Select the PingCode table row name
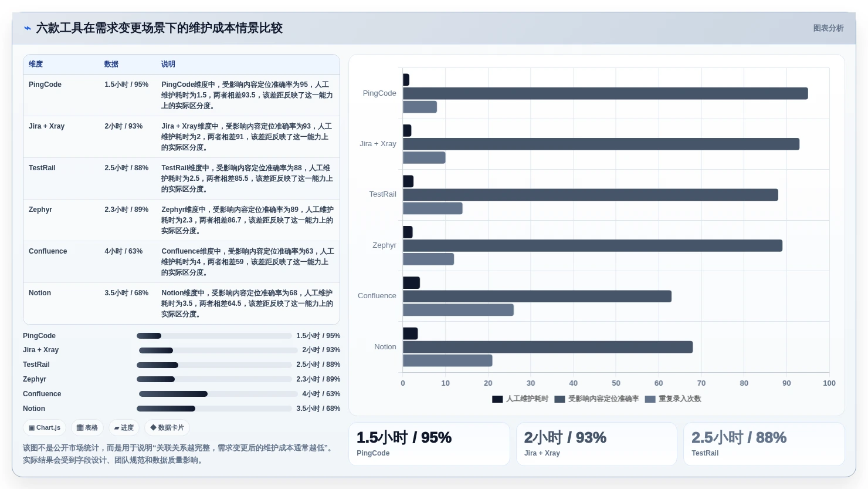Viewport: 868px width, 489px height. click(x=45, y=85)
